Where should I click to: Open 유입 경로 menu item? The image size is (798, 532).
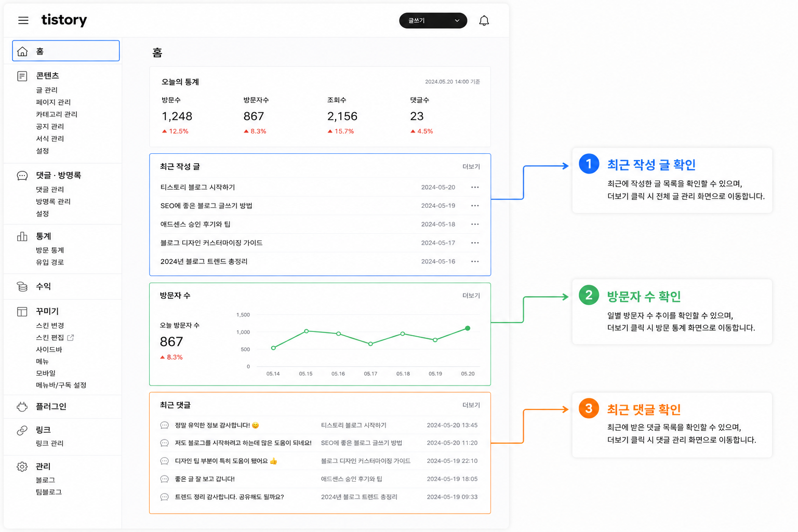point(50,262)
